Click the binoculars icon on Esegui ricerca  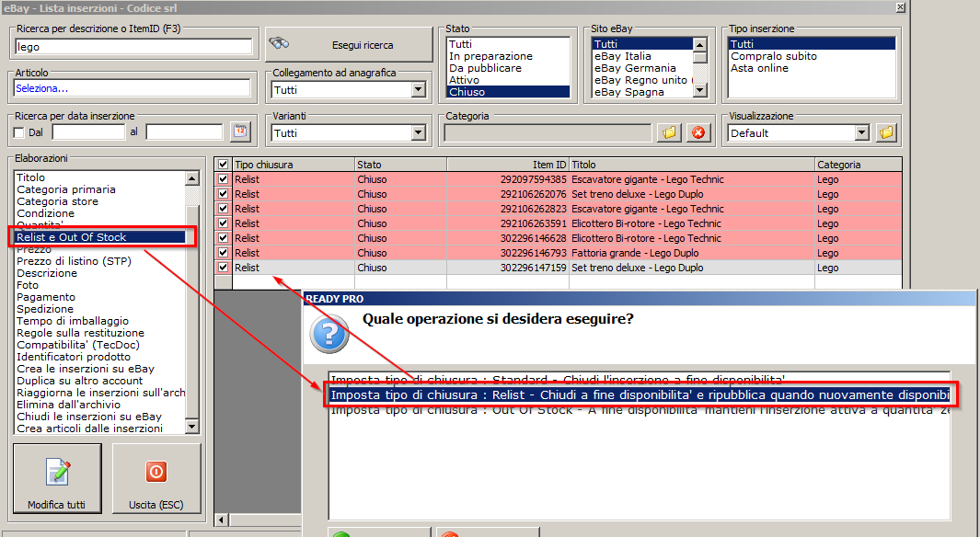[280, 44]
